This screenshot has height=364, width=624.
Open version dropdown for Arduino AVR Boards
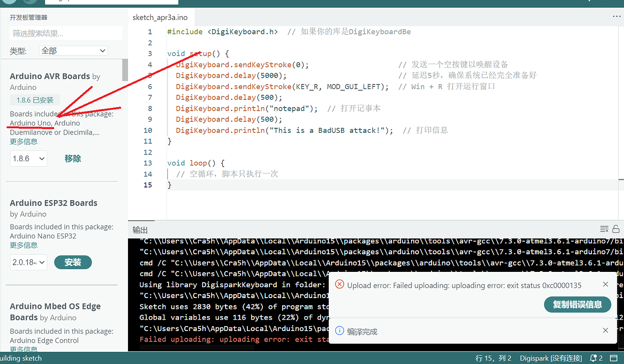tap(28, 159)
